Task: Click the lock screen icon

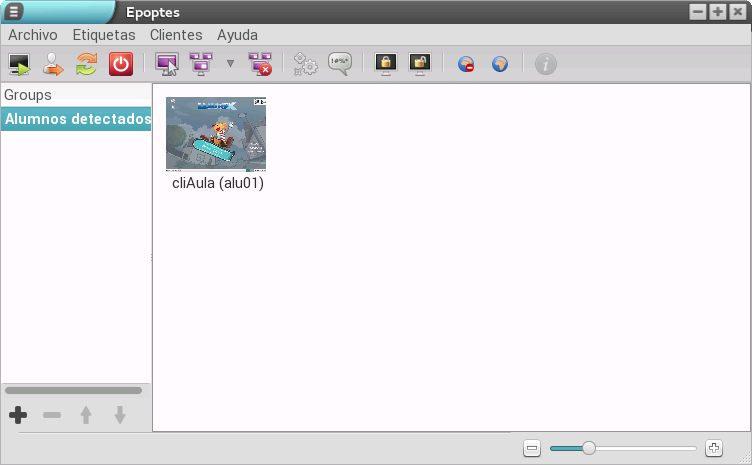Action: coord(385,65)
